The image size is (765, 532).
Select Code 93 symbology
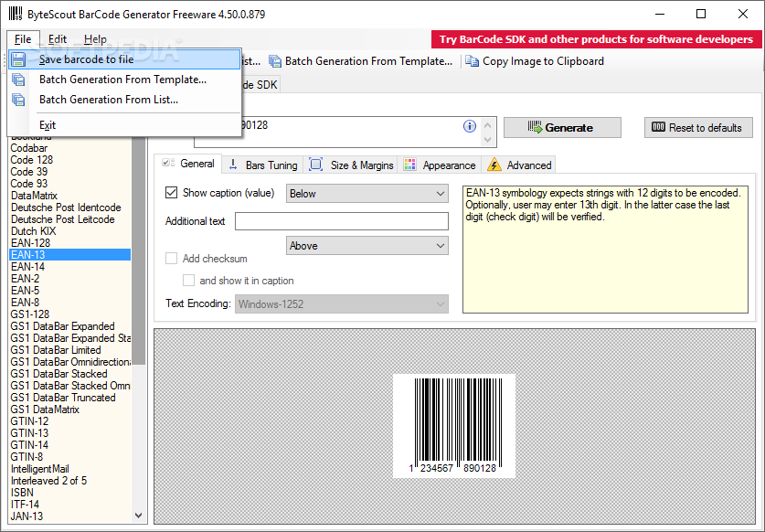(x=29, y=184)
